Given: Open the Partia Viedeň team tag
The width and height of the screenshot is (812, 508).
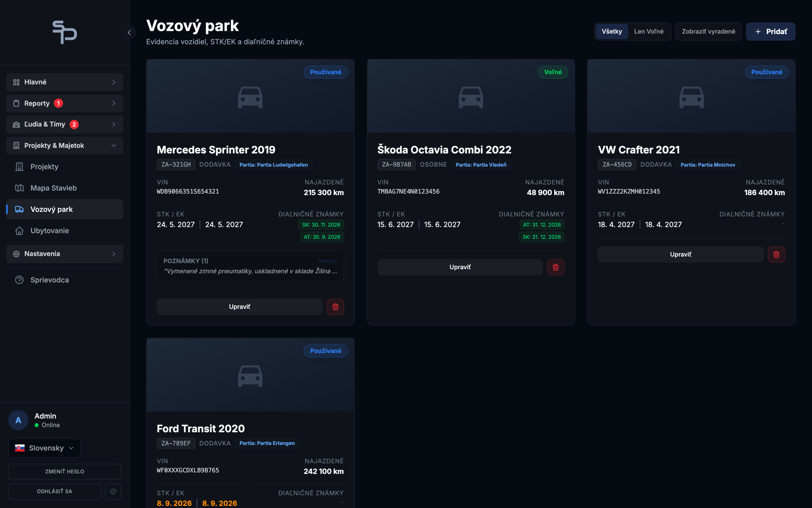Looking at the screenshot, I should coord(481,165).
